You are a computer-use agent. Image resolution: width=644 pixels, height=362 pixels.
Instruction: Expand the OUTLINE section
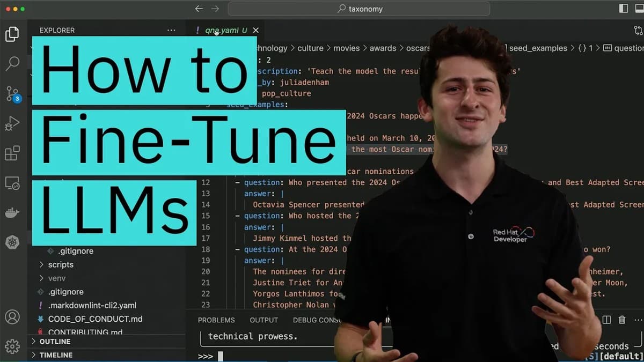coord(55,342)
